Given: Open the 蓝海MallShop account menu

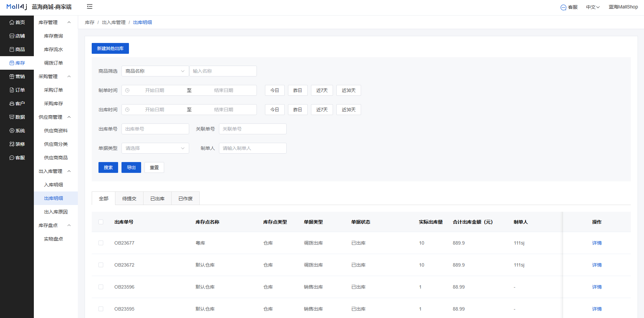Looking at the screenshot, I should point(623,7).
